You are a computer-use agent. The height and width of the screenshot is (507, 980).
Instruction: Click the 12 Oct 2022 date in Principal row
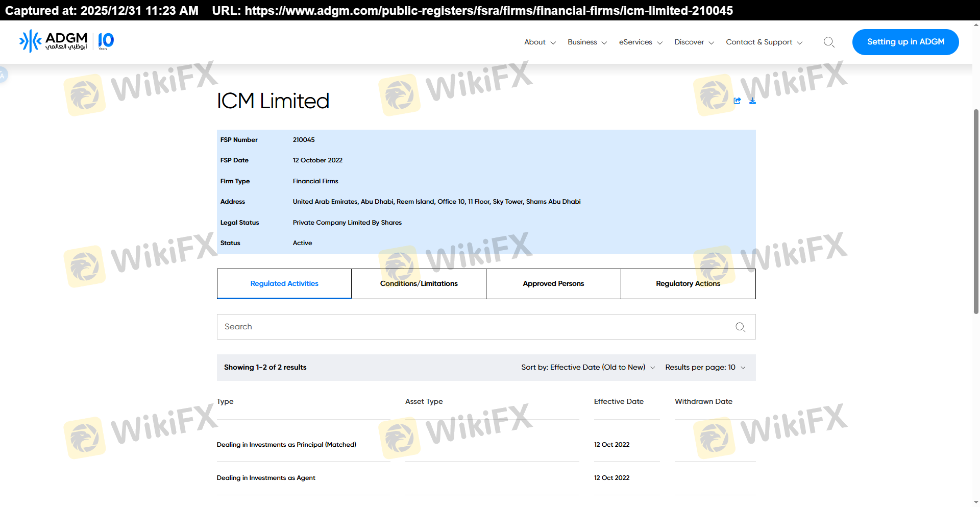pos(611,445)
